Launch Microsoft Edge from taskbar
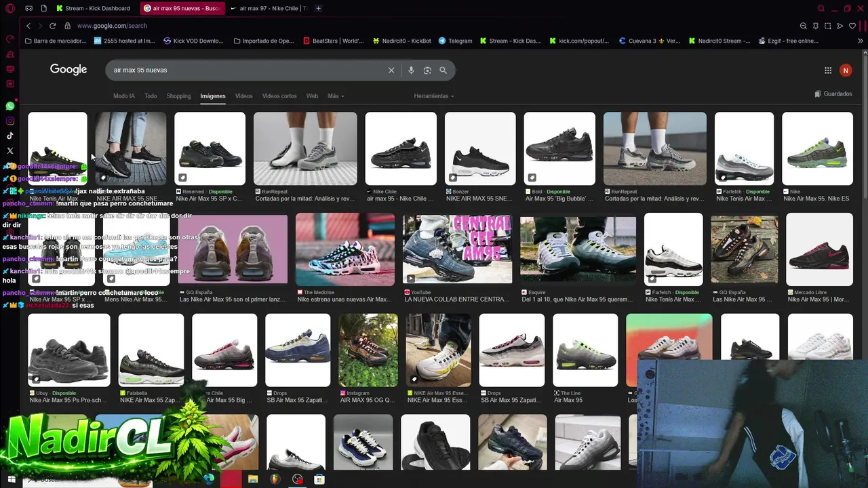This screenshot has height=488, width=868. [209, 479]
